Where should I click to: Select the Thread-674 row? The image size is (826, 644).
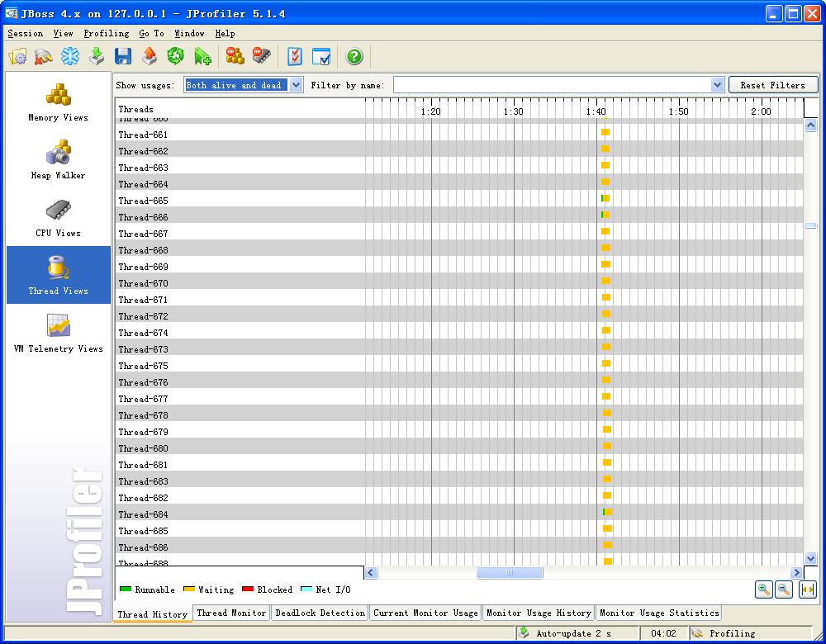pos(459,330)
